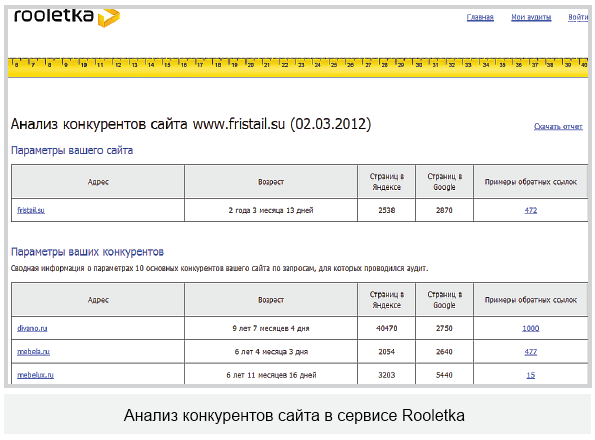
Task: Click Примеры обратных ссылок header in competitors table
Action: coord(530,300)
